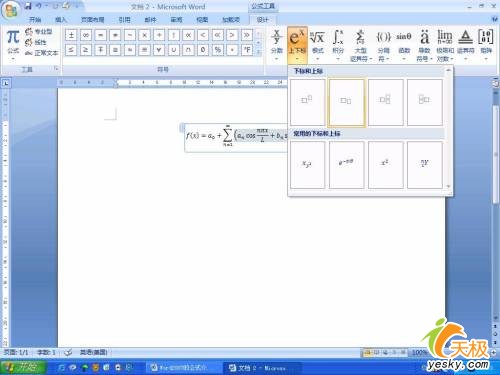Open the Word Help question mark icon
Image resolution: width=500 pixels, height=375 pixels.
click(x=495, y=19)
